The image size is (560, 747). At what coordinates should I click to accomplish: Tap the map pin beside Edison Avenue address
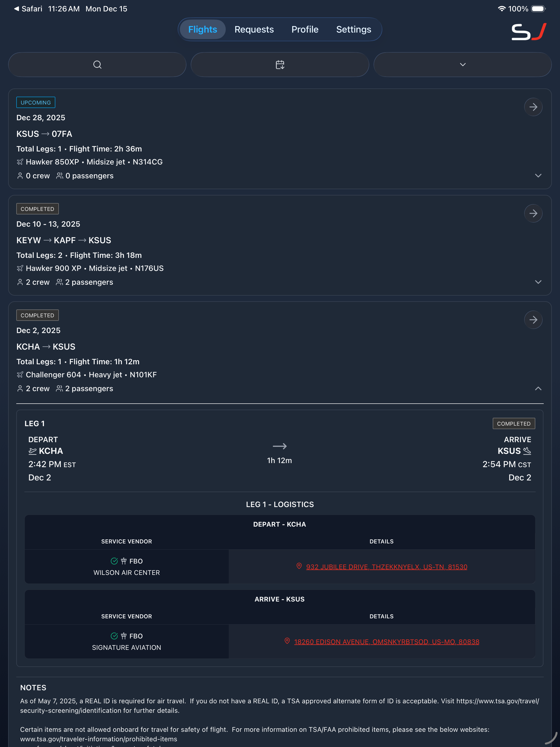click(x=287, y=641)
